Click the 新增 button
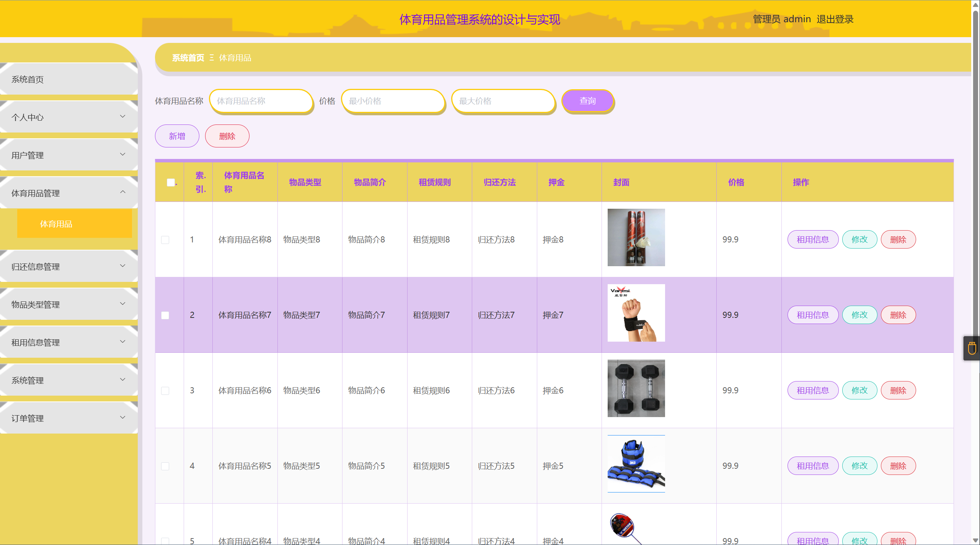The image size is (980, 545). tap(177, 136)
